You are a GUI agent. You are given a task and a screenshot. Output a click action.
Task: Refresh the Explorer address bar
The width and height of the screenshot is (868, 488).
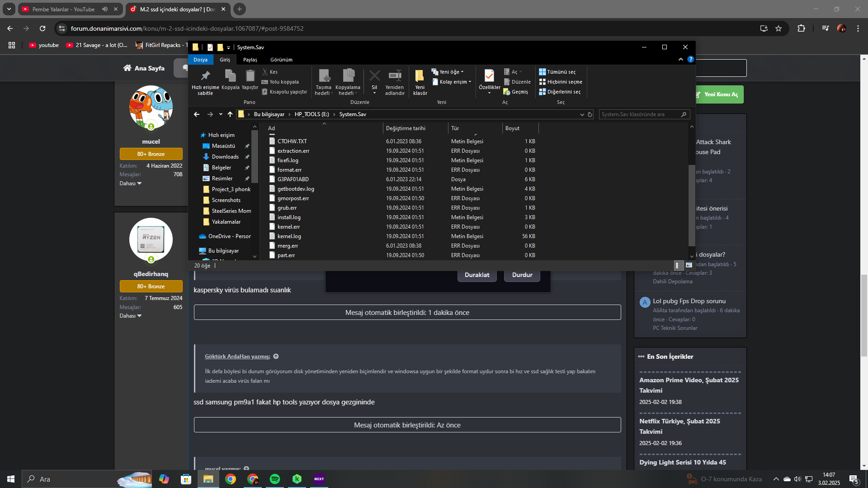[590, 114]
